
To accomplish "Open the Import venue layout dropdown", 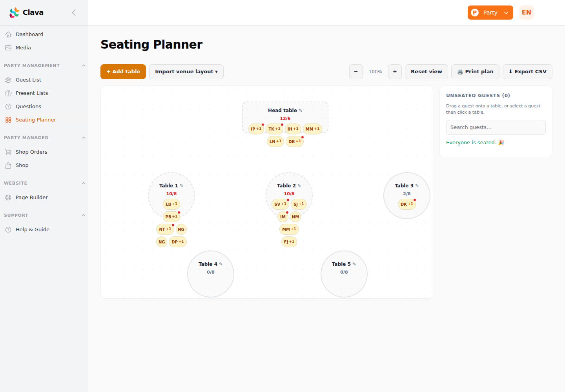I will [186, 72].
